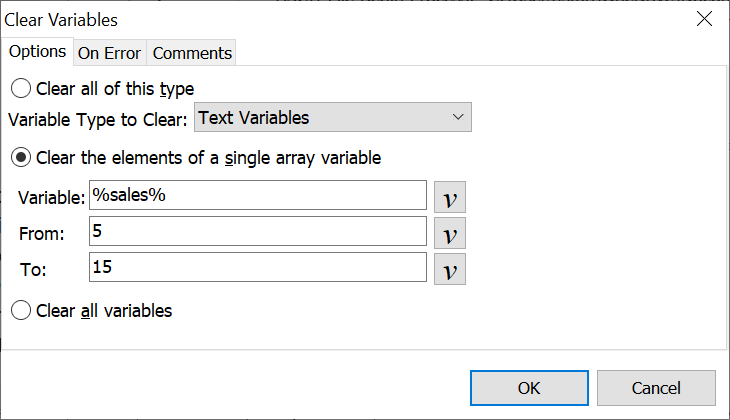Open the On Error tab
The width and height of the screenshot is (730, 420).
click(x=110, y=53)
